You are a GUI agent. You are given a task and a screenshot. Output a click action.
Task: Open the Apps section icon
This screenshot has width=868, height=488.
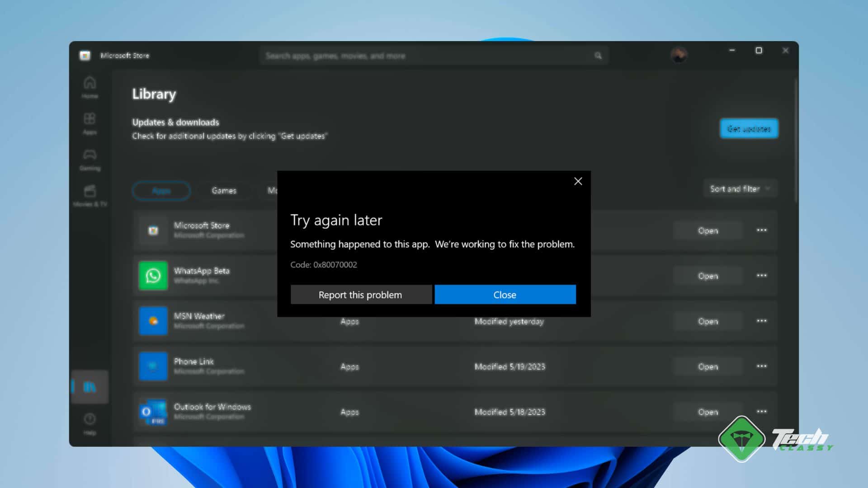pos(90,123)
